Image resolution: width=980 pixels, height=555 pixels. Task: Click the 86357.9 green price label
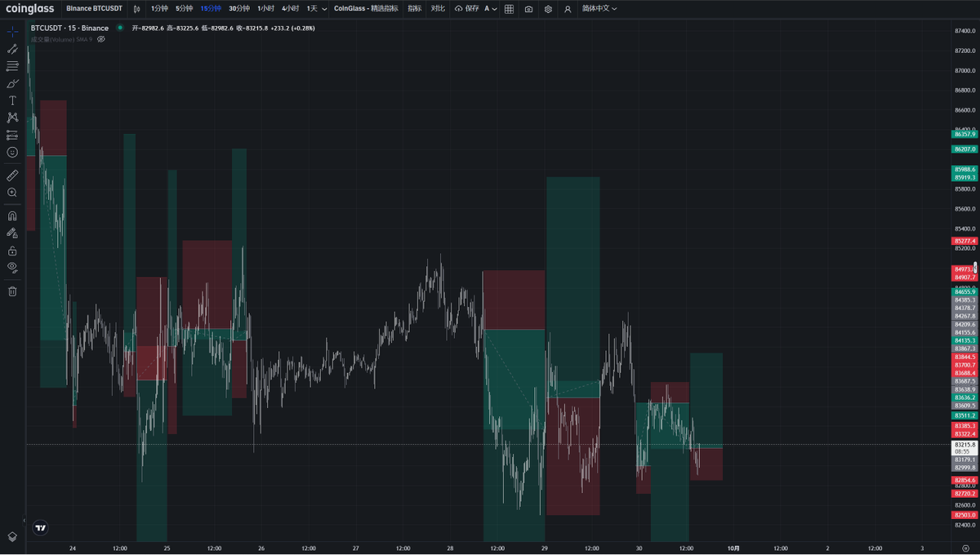click(x=964, y=134)
